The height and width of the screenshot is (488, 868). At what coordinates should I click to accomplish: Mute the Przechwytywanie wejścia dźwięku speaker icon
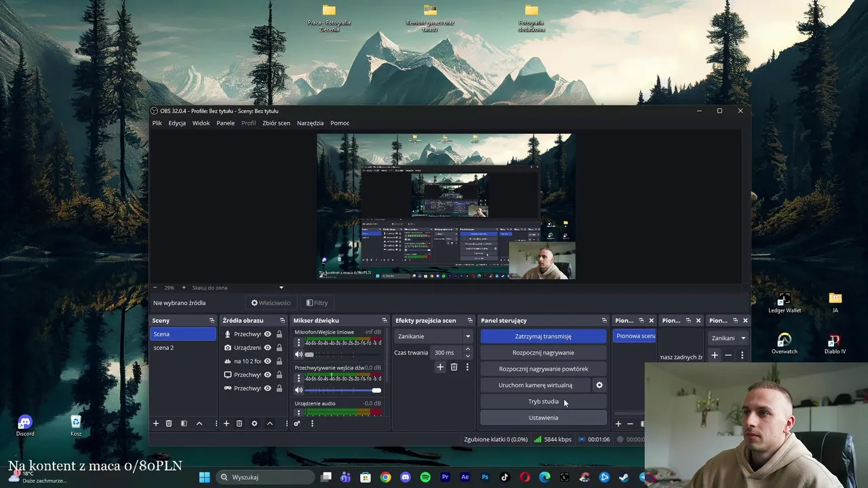tap(298, 390)
